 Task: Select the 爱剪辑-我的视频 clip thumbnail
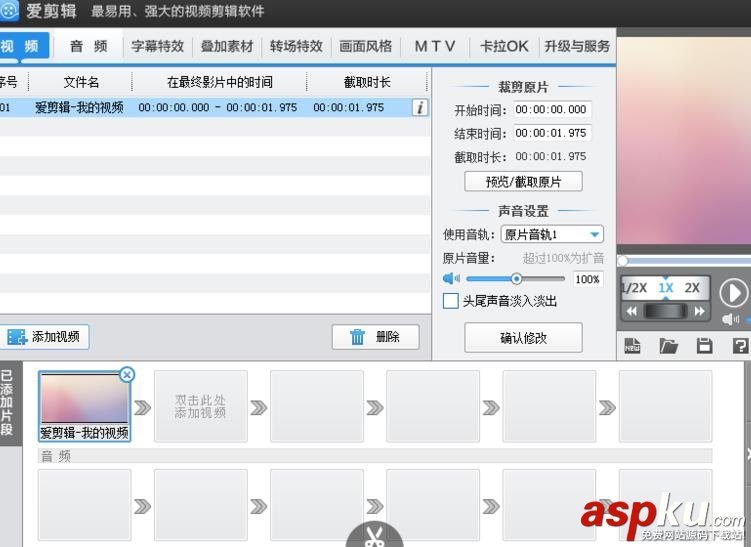click(84, 406)
